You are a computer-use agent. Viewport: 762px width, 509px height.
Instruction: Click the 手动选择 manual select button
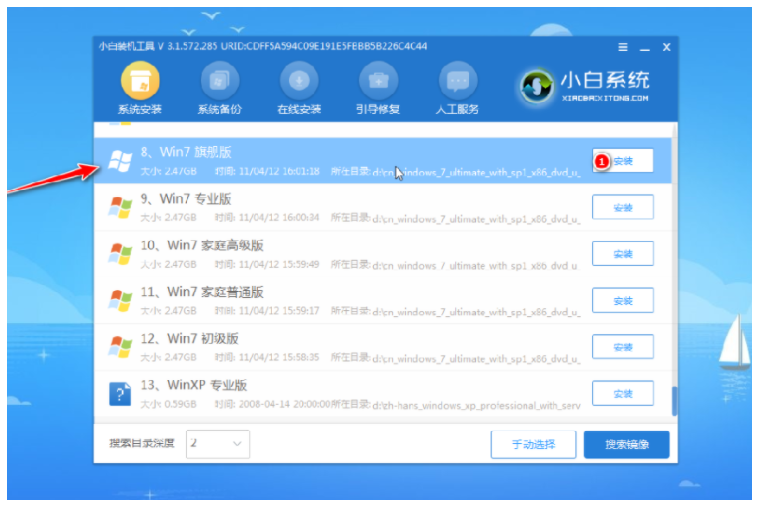coord(533,444)
